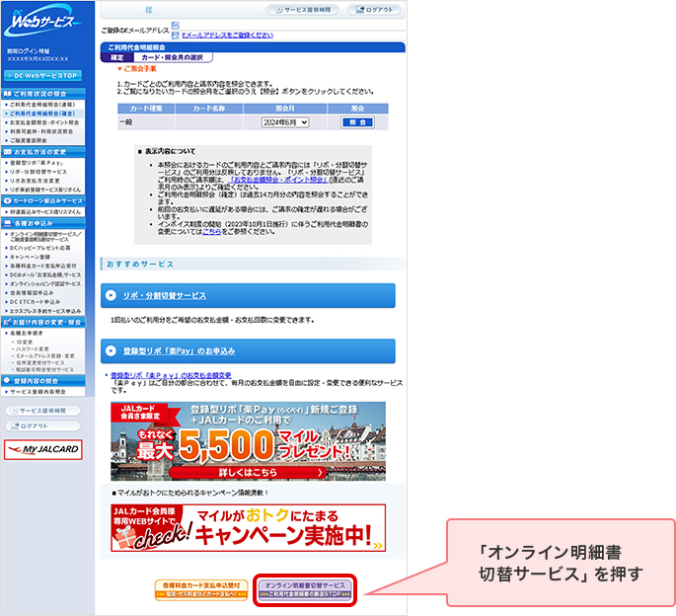This screenshot has height=616, width=676.
Task: Click the カードローン振込みサービス sidebar header
Action: pyautogui.click(x=42, y=201)
